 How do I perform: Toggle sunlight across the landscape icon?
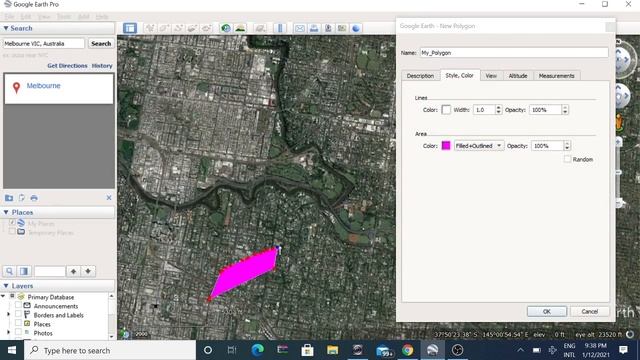[240, 28]
